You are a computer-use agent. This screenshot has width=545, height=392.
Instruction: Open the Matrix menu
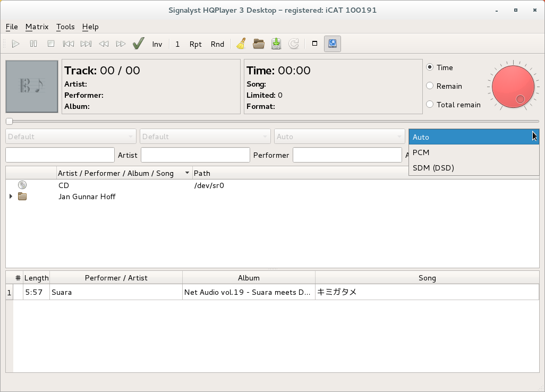click(x=37, y=27)
